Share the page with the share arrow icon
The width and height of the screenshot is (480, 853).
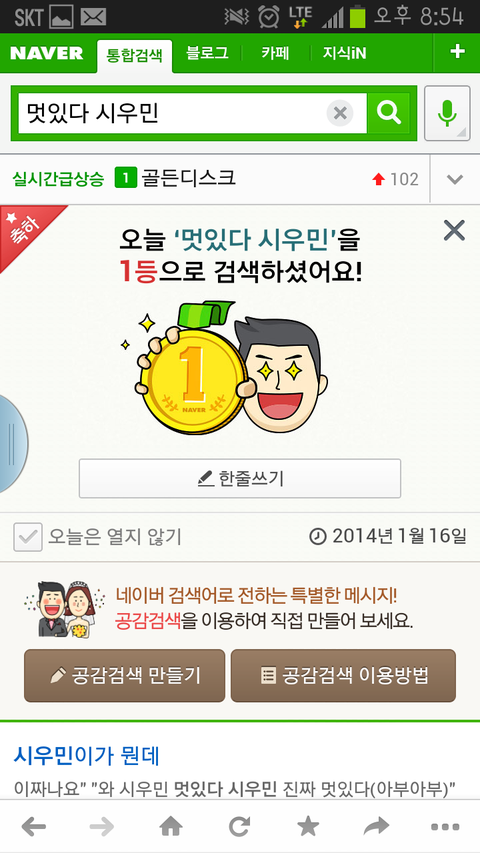coord(377,827)
